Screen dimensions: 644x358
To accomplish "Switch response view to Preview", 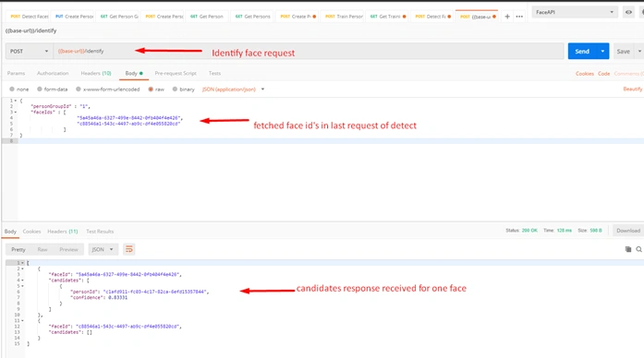I will [68, 249].
